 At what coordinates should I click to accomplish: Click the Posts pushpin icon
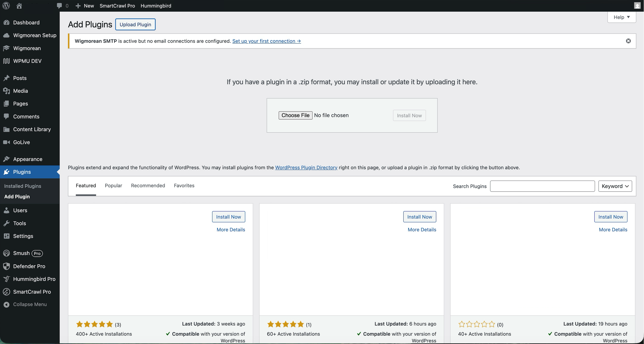click(x=6, y=78)
